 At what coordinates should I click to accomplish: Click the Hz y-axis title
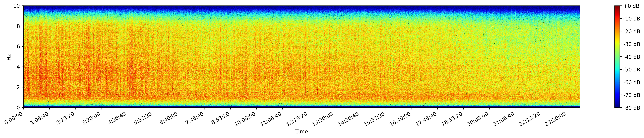[x=9, y=57]
